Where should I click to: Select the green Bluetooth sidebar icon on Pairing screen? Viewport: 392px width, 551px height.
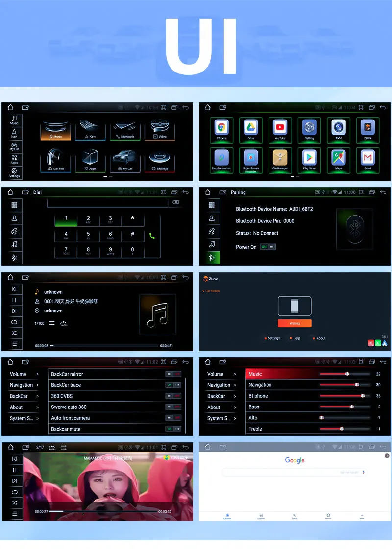click(x=212, y=258)
